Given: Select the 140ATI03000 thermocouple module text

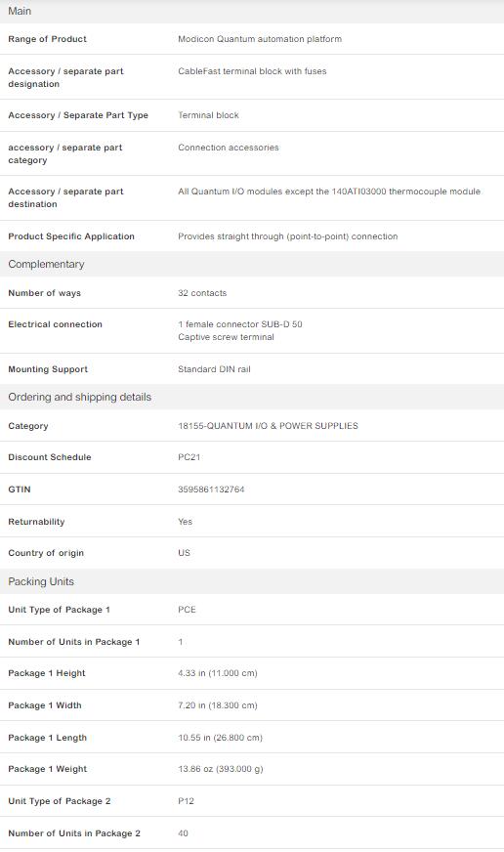Looking at the screenshot, I should click(x=405, y=192).
